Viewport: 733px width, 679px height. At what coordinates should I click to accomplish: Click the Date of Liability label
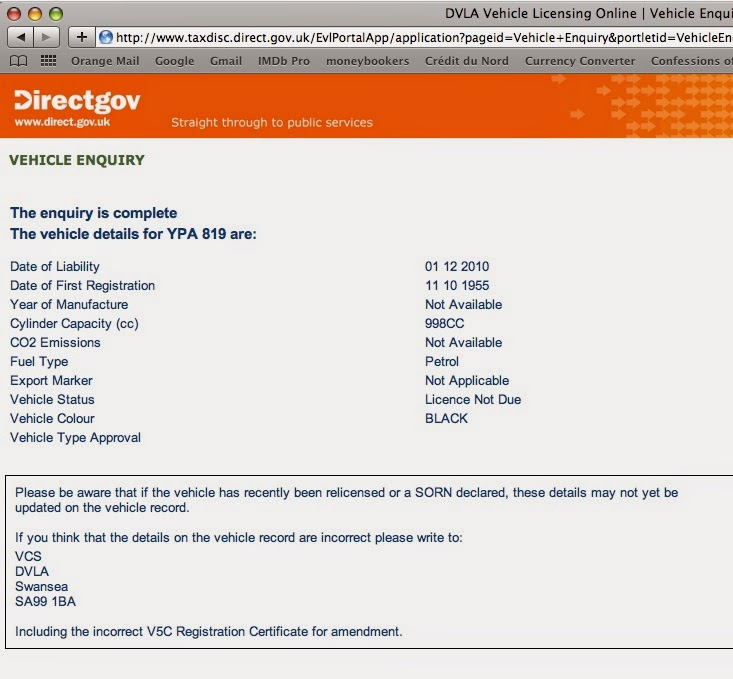(x=55, y=267)
